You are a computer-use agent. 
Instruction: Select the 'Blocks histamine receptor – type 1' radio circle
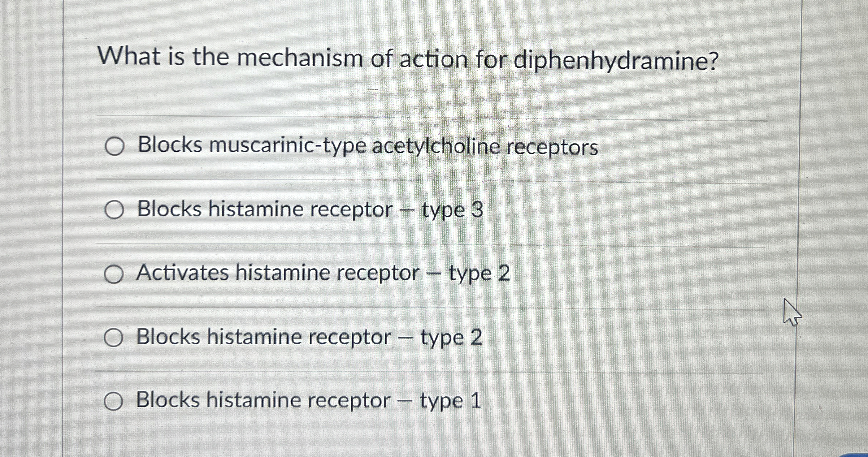click(x=113, y=401)
